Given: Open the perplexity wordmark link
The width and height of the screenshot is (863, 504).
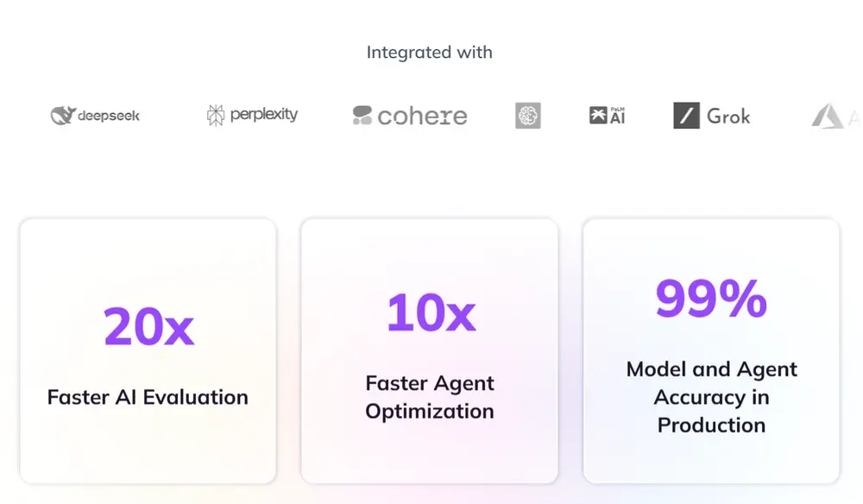Looking at the screenshot, I should (x=264, y=115).
